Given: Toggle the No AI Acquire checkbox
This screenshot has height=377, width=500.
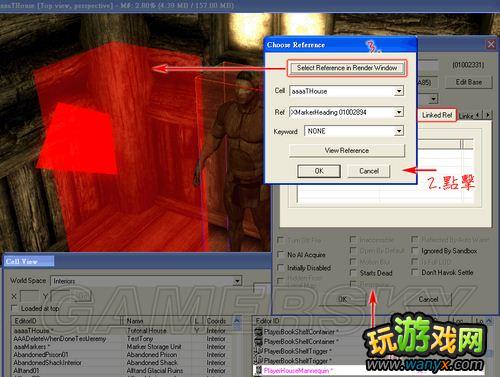Looking at the screenshot, I should (281, 254).
